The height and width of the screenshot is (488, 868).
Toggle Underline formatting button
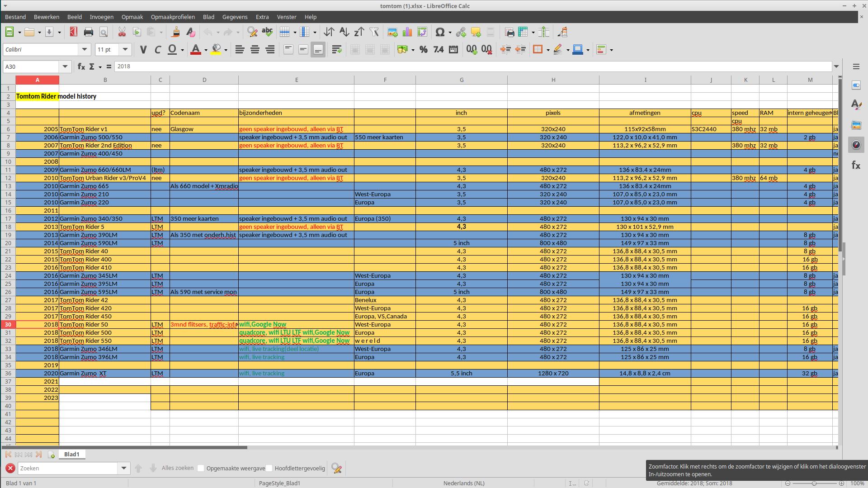click(172, 50)
